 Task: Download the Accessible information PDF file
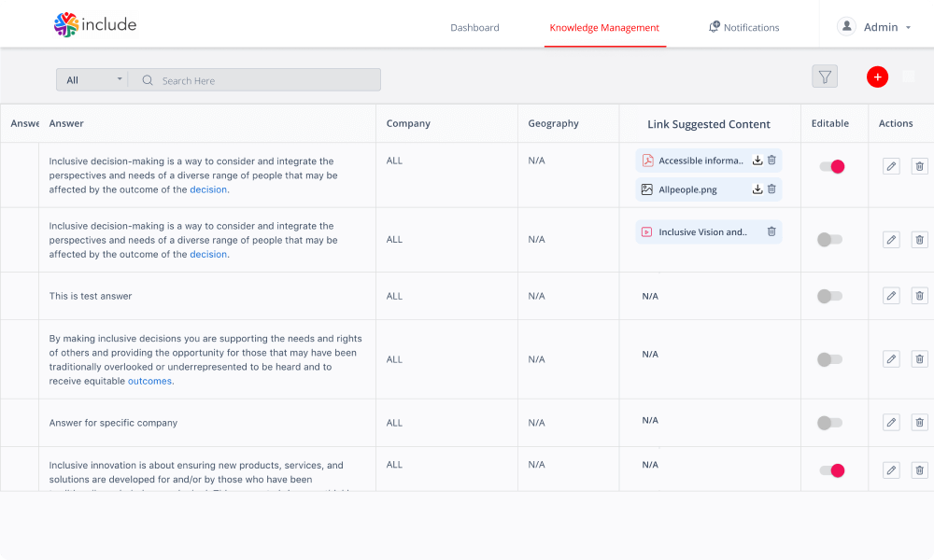(757, 161)
